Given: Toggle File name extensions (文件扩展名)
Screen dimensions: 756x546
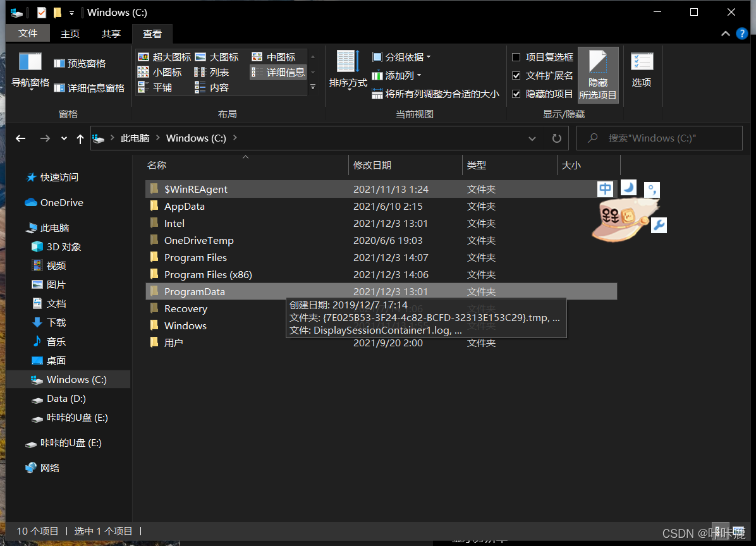Looking at the screenshot, I should [x=542, y=76].
